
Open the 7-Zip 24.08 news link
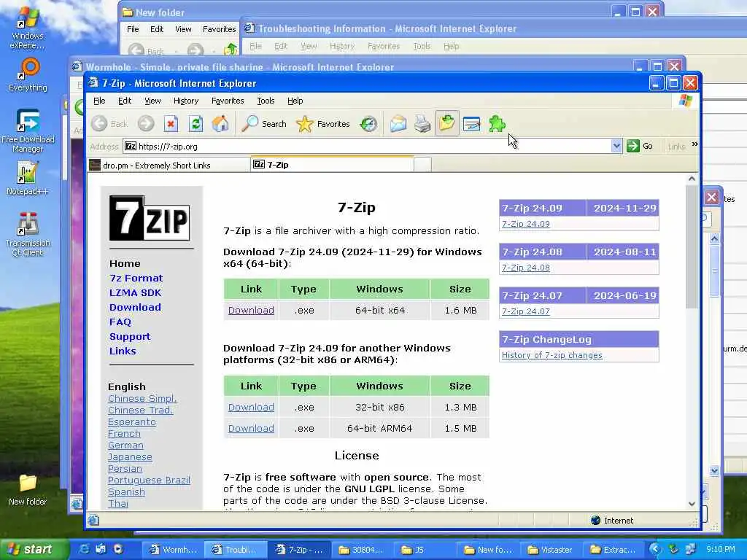[525, 268]
